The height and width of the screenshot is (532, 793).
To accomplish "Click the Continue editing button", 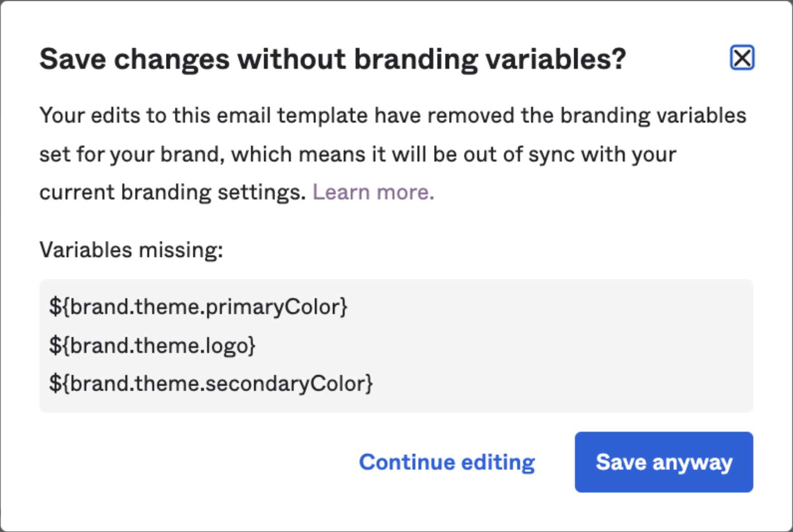I will [x=447, y=462].
